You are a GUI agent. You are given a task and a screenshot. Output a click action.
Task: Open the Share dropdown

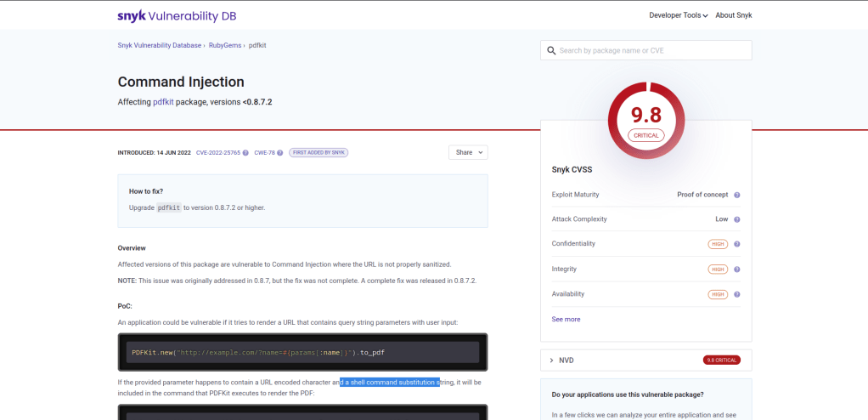tap(469, 152)
